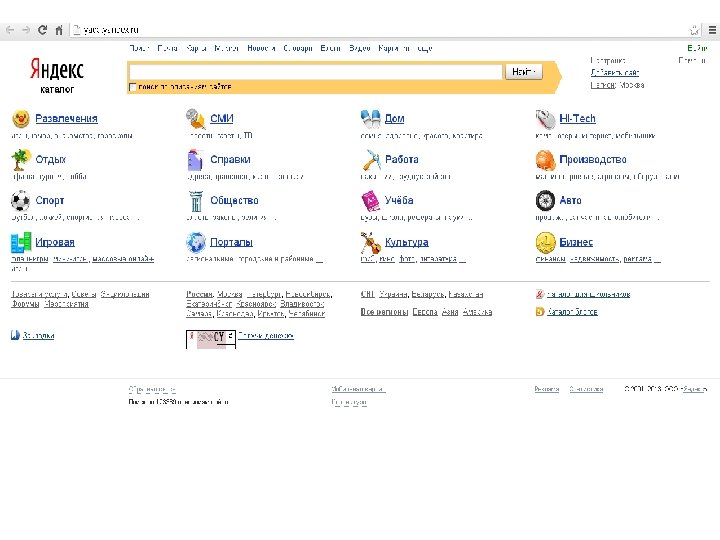Click inside the catalog search field
Screen dimensions: 720x540
(315, 72)
